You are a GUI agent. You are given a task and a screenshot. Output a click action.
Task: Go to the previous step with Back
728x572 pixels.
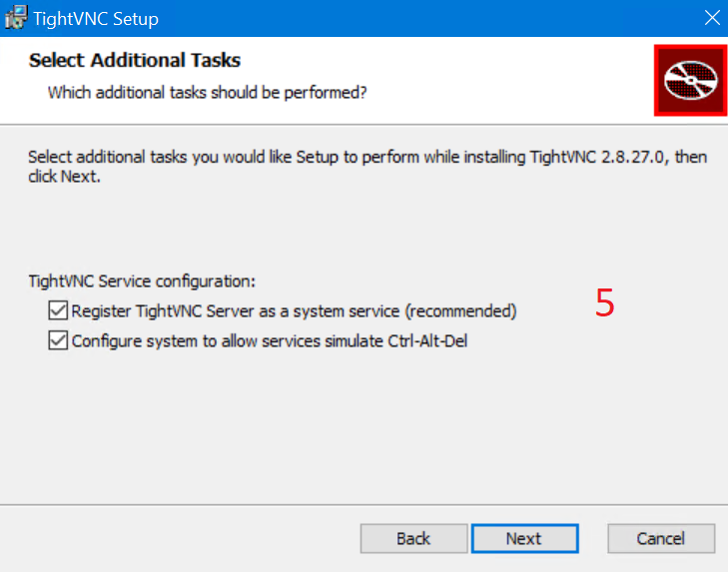(x=413, y=539)
